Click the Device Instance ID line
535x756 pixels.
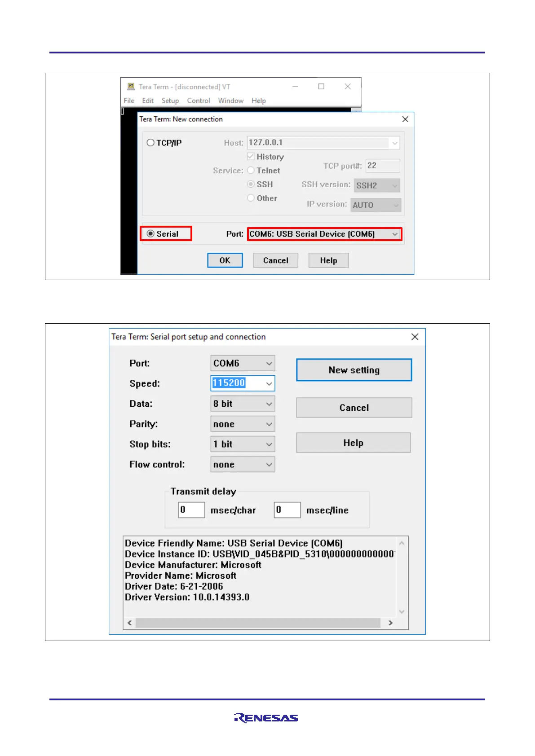click(x=260, y=554)
